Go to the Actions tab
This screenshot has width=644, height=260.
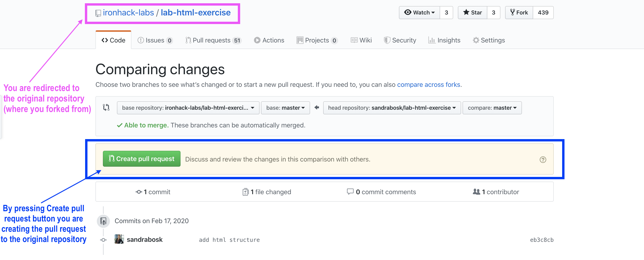[269, 40]
